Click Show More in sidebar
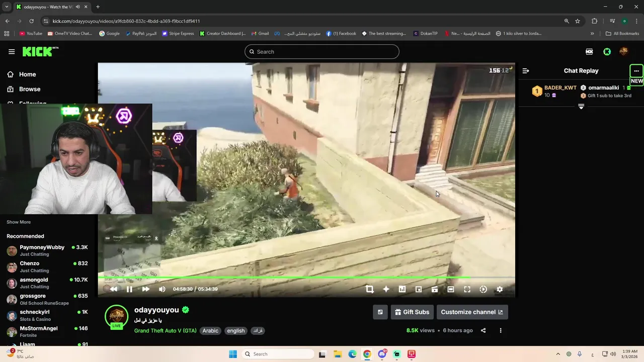 [19, 222]
